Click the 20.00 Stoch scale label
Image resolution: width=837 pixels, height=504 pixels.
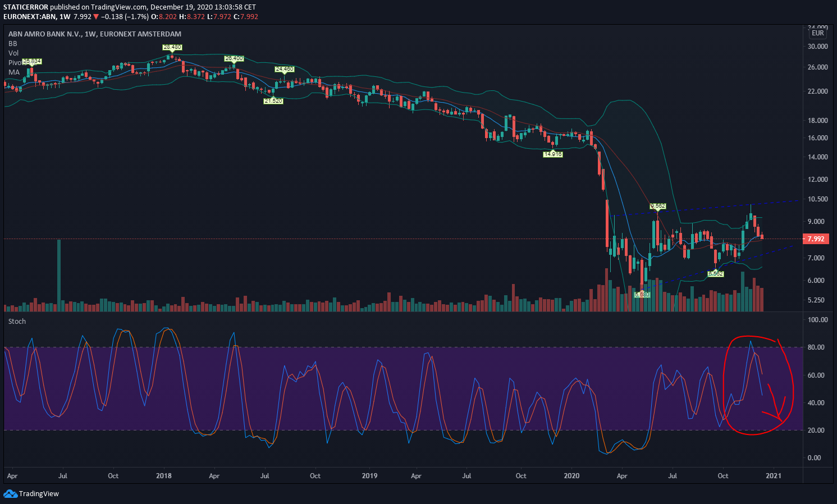(x=816, y=430)
